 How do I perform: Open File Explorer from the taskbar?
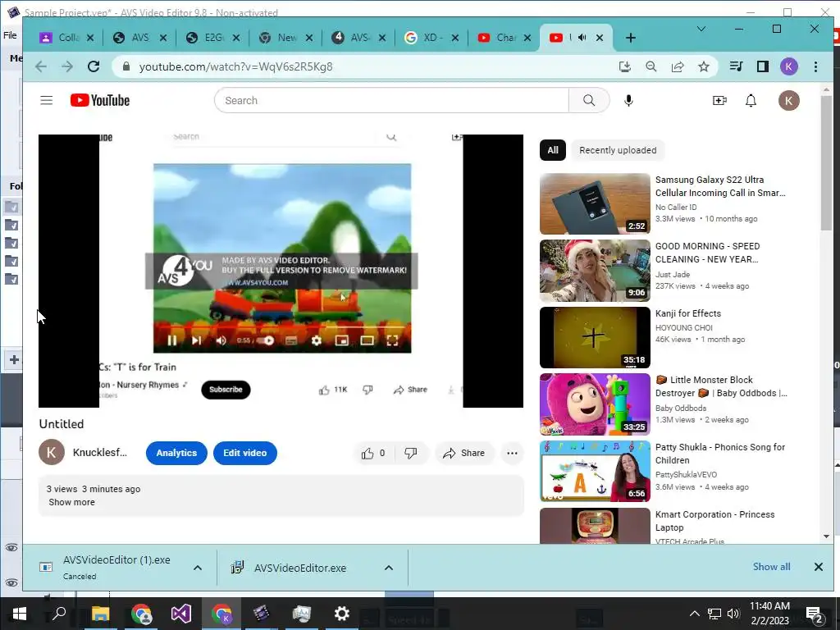pos(100,614)
